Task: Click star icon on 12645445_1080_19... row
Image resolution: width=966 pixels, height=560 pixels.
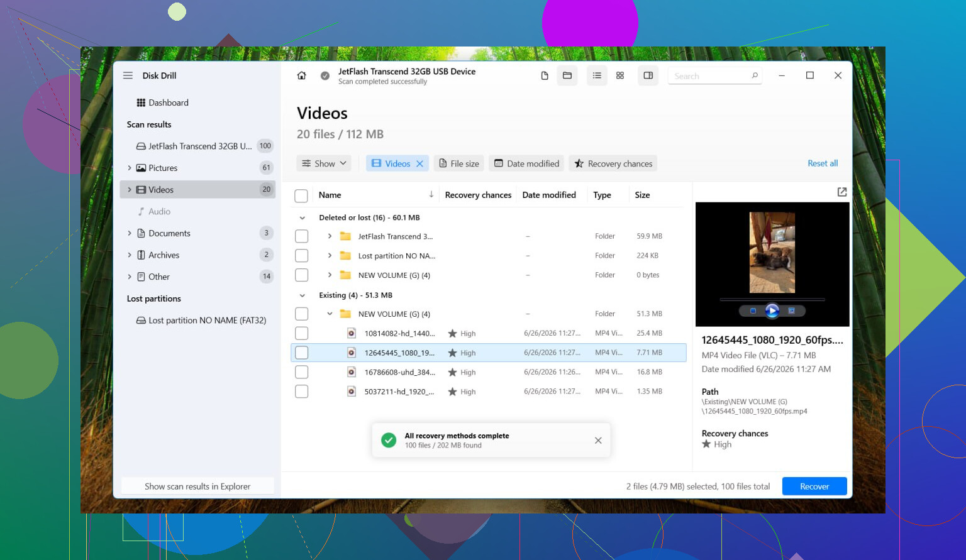Action: pyautogui.click(x=452, y=353)
